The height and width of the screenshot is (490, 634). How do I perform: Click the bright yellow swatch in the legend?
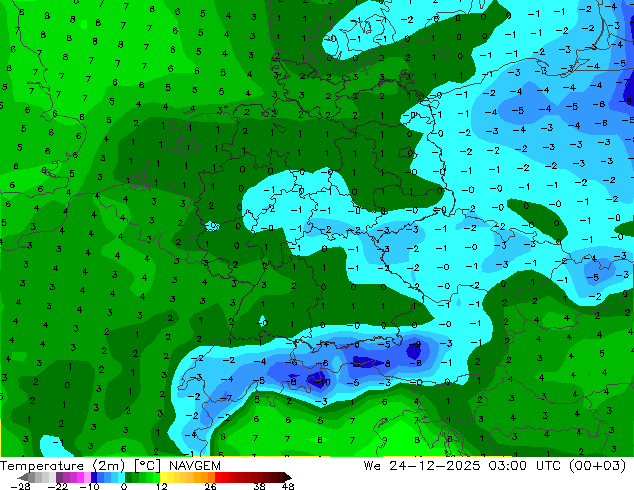tap(163, 477)
